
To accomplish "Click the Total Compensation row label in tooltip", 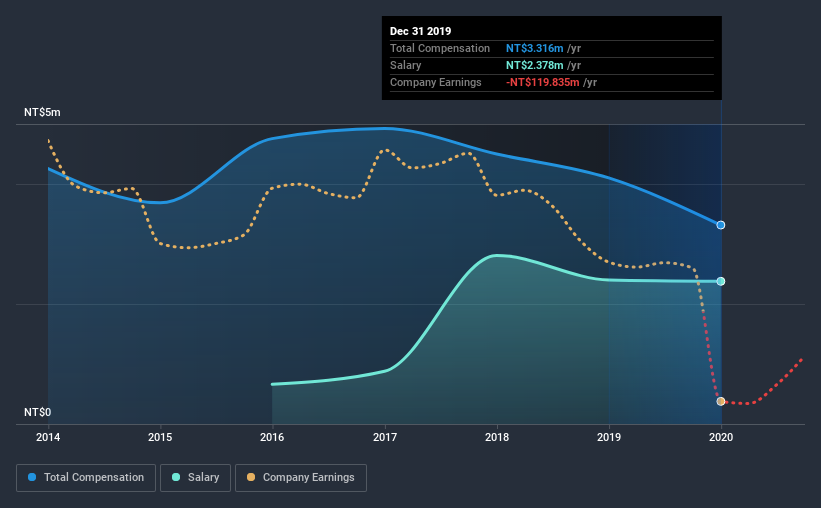I will [440, 48].
